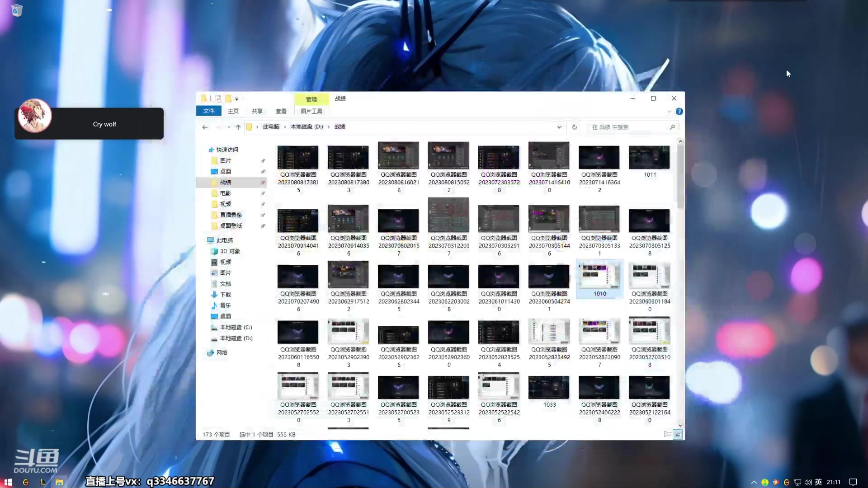Select the image file named 1033
This screenshot has width=868, height=488.
coord(549,392)
